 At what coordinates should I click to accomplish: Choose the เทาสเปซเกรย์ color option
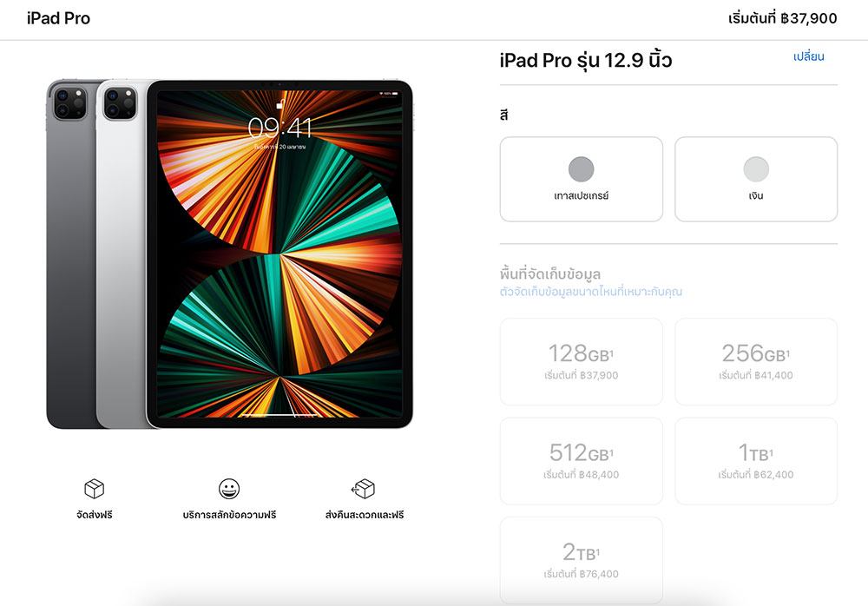click(582, 179)
